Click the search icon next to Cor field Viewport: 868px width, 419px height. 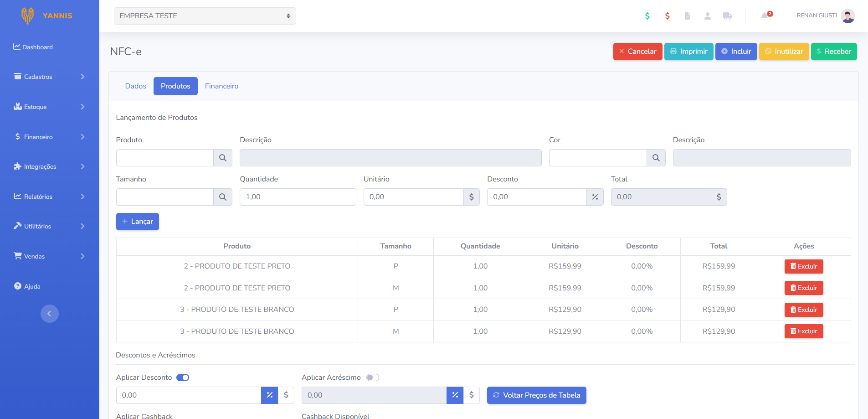point(656,158)
